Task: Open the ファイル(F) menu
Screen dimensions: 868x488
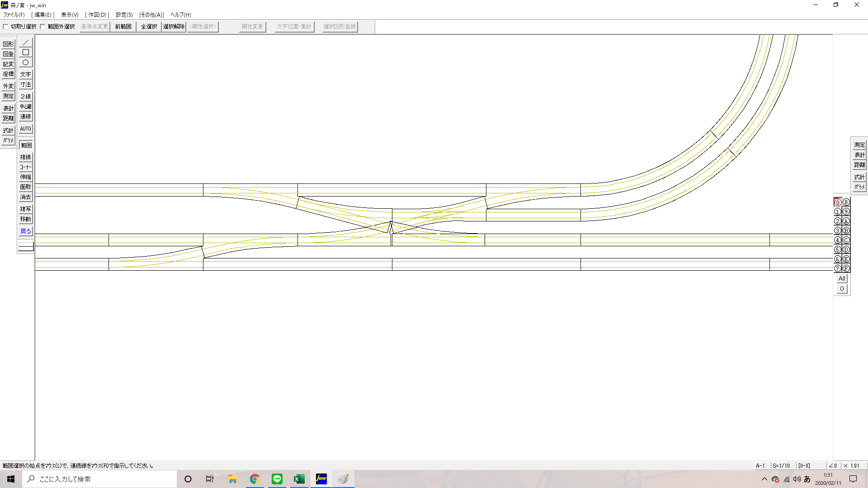Action: click(14, 15)
